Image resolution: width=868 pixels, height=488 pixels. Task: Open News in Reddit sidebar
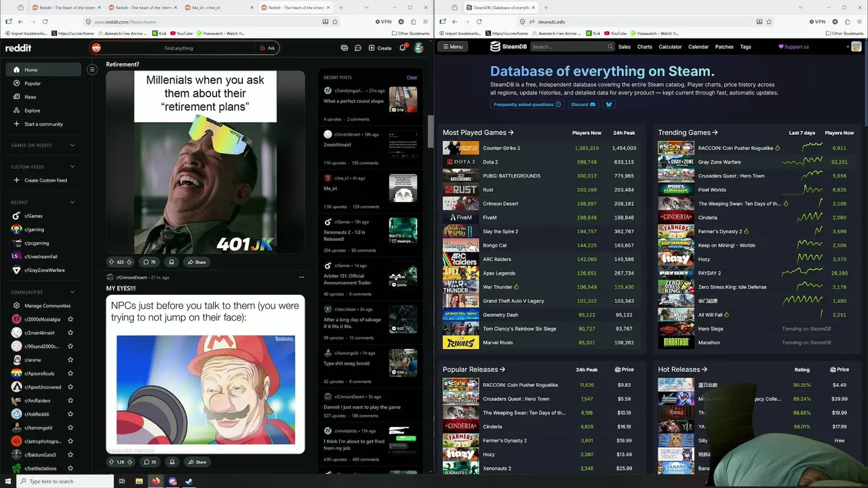click(x=43, y=97)
